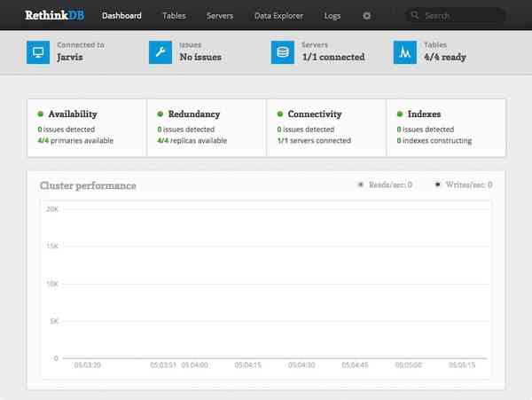Open the Dashboard tab

tap(121, 16)
